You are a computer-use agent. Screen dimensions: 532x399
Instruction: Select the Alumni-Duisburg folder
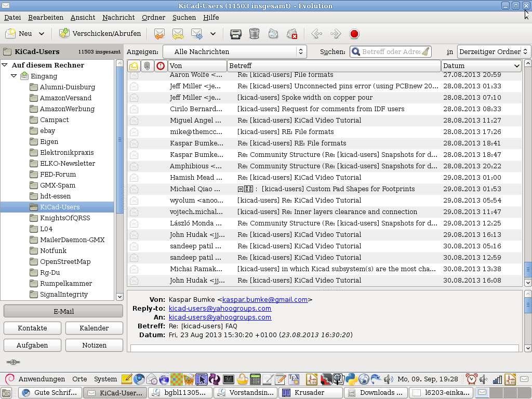tap(67, 87)
